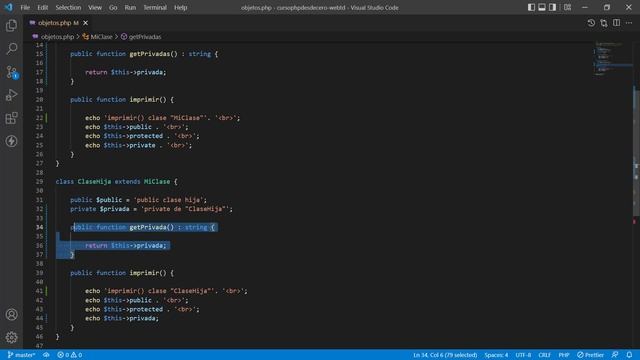Viewport: 640px width, 360px height.
Task: Open the Selection menu
Action: 68,7
